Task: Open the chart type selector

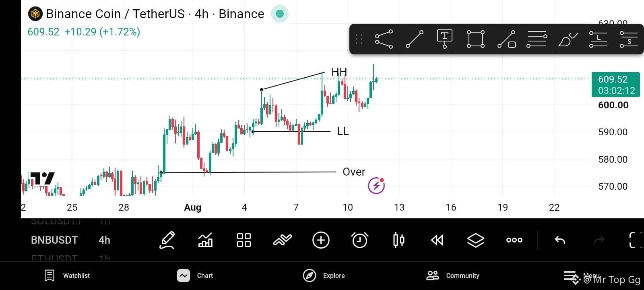Action: pyautogui.click(x=205, y=240)
